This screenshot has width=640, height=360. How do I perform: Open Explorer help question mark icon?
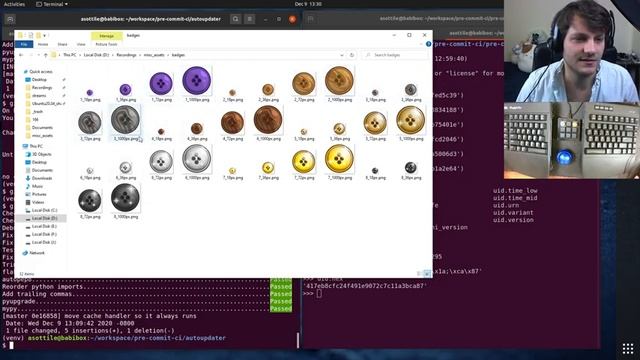[x=428, y=44]
